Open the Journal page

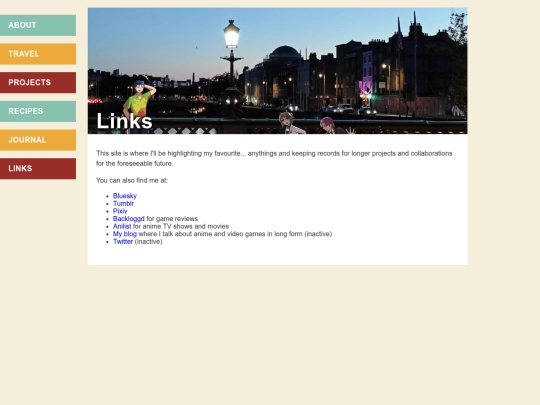click(38, 140)
